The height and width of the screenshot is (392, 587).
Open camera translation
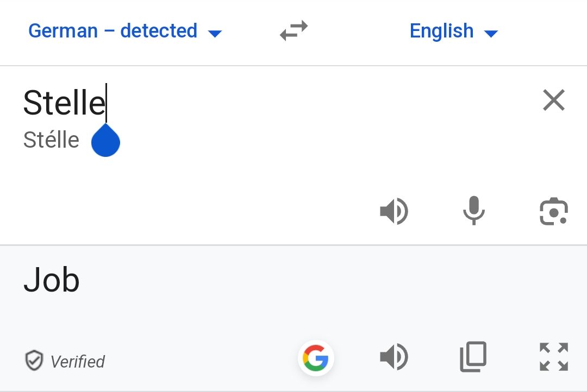click(554, 211)
